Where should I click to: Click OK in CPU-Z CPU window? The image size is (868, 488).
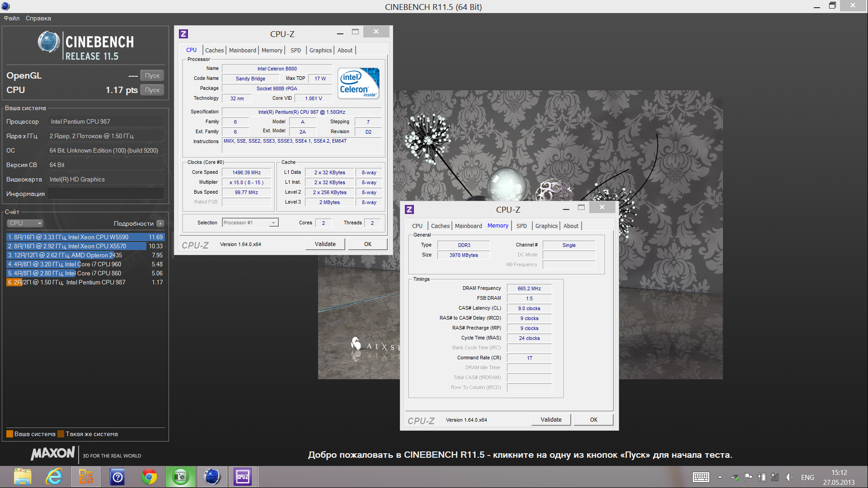point(368,244)
